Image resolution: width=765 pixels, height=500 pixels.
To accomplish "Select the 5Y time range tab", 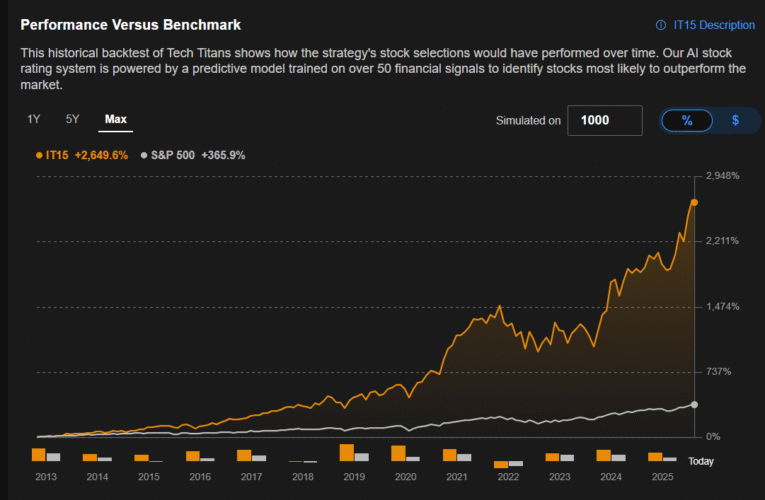I will (x=72, y=120).
